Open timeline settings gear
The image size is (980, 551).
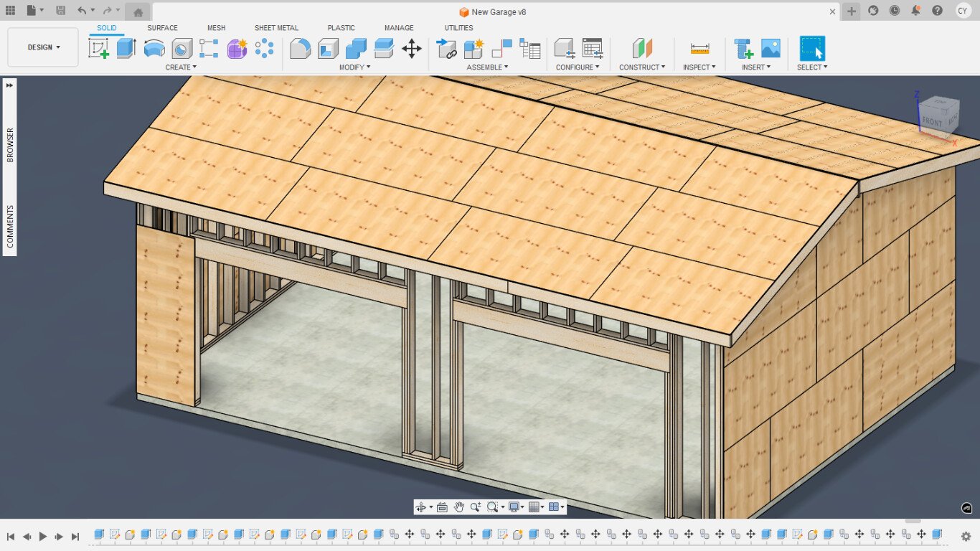pyautogui.click(x=966, y=536)
